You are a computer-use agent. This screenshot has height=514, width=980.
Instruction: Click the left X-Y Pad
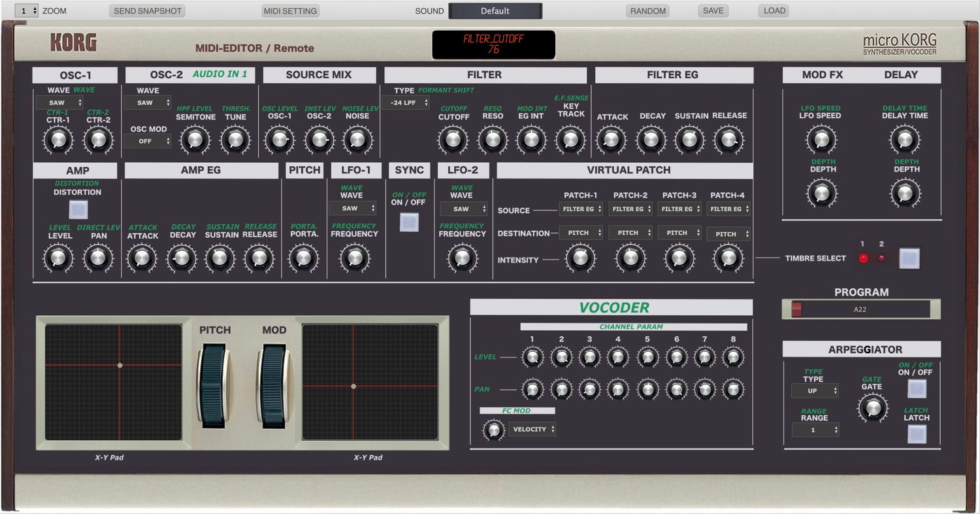click(x=114, y=383)
